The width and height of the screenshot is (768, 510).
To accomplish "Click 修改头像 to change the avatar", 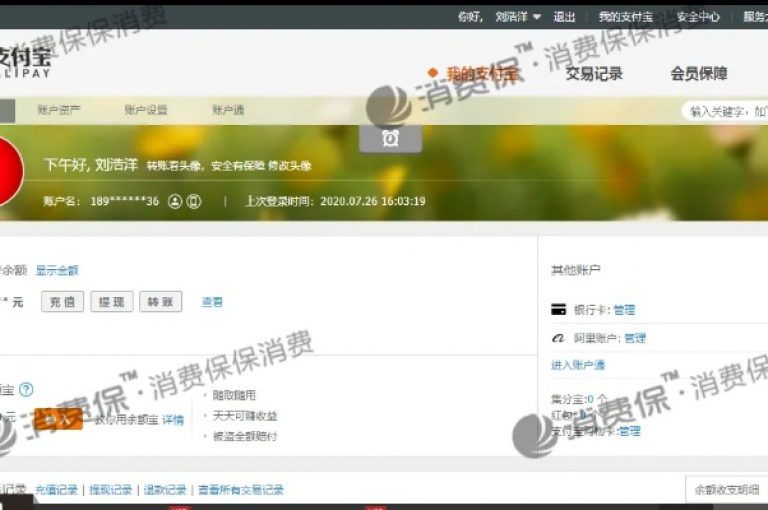I will coord(289,166).
